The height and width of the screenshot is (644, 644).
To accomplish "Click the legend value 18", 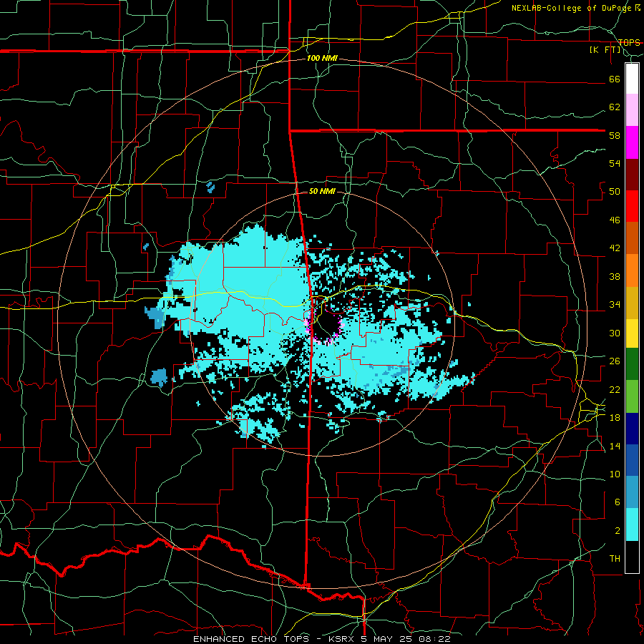I will coord(615,418).
